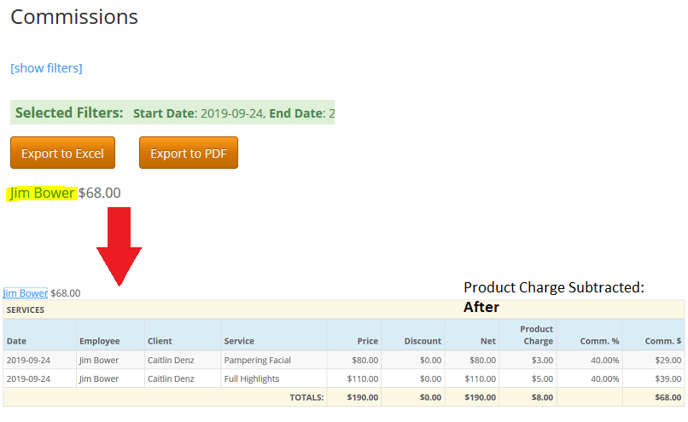Click the small Jim Bower link above Services table

25,293
